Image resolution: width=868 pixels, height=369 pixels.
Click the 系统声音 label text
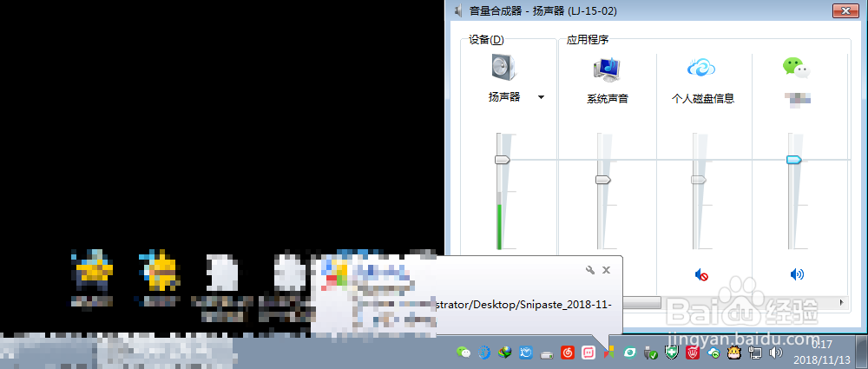point(608,99)
